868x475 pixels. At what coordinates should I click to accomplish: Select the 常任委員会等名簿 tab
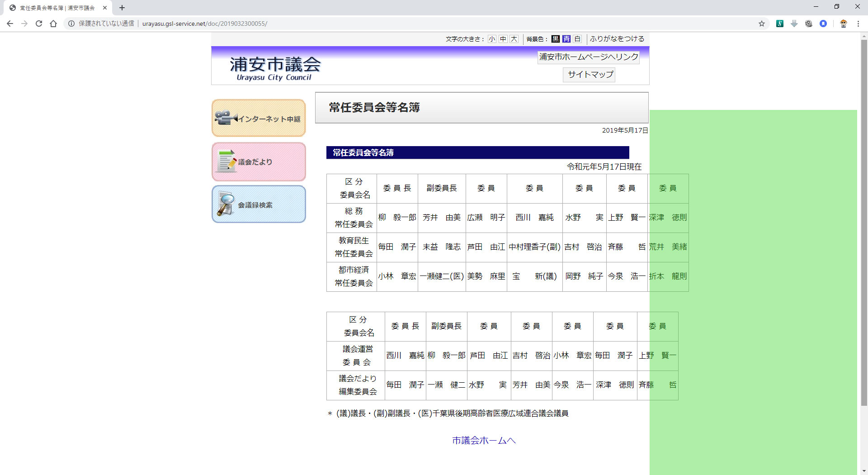(57, 8)
